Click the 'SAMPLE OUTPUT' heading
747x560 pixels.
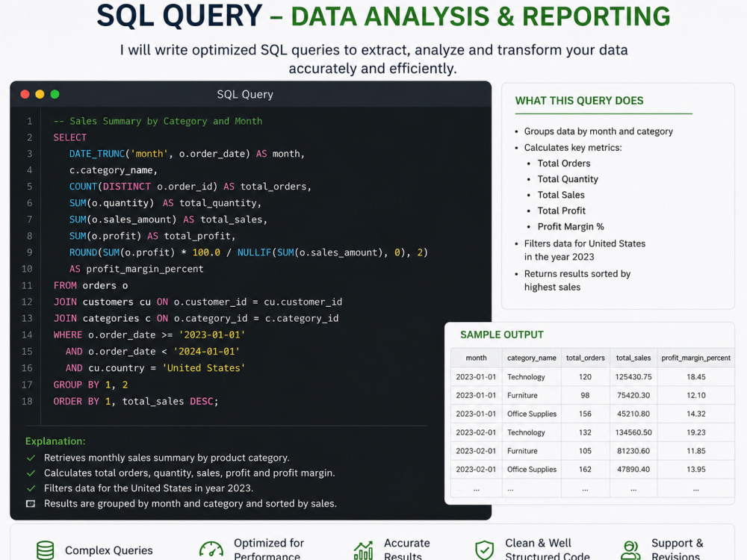502,335
